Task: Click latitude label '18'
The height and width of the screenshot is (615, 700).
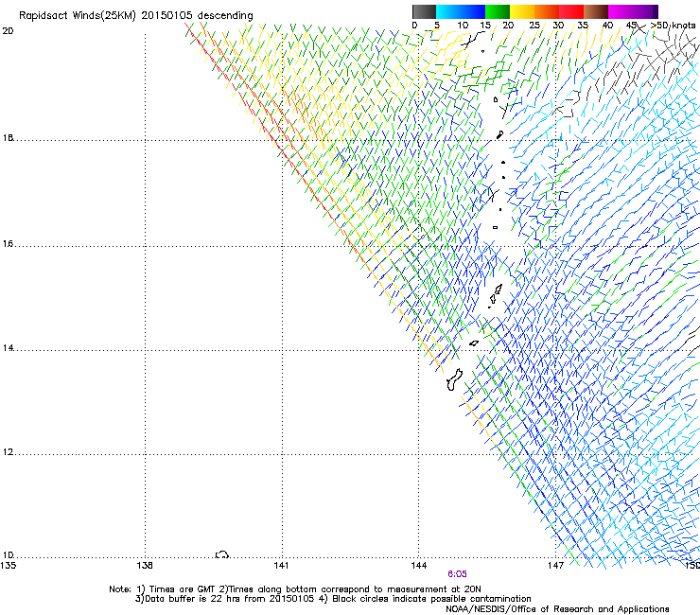Action: [x=8, y=138]
